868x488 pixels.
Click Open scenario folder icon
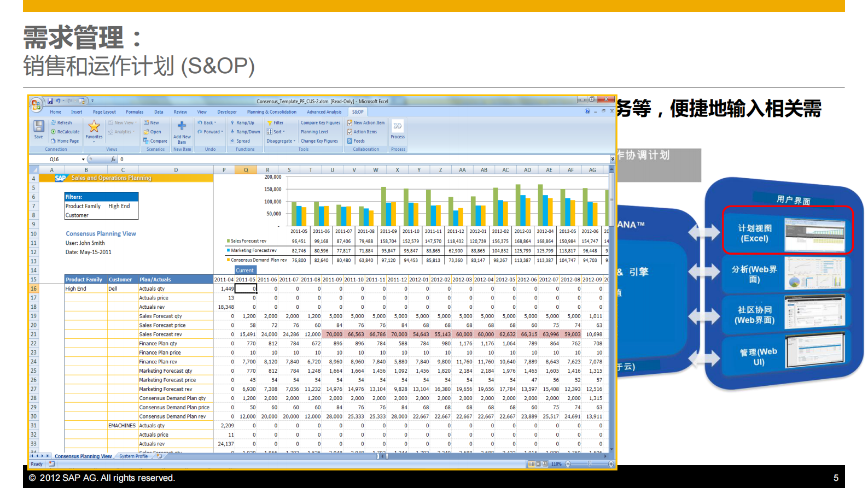146,132
